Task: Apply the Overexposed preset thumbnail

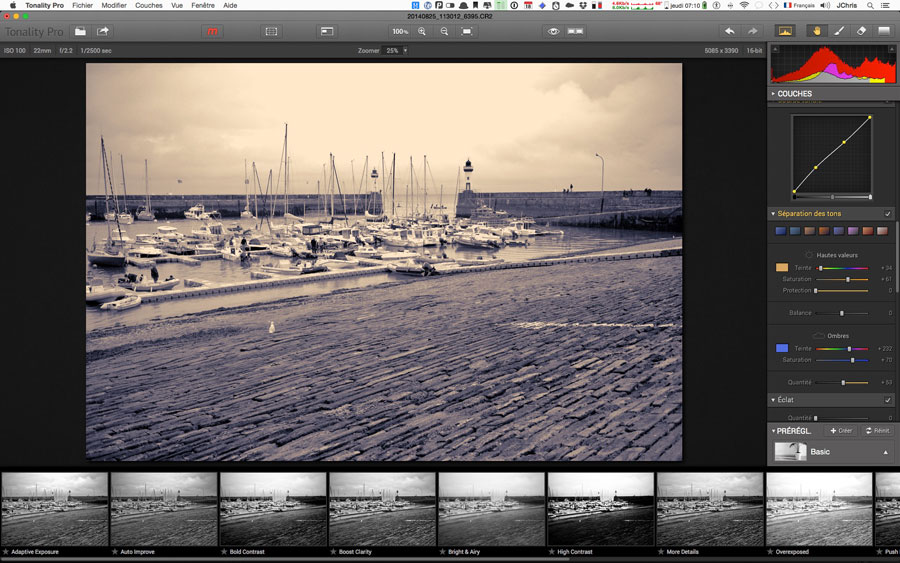Action: click(x=819, y=509)
